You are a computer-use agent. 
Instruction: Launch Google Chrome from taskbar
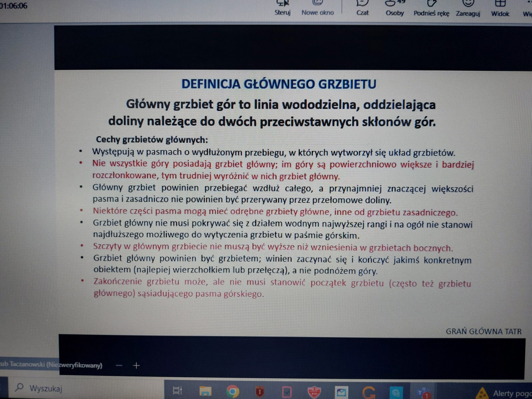click(x=233, y=392)
